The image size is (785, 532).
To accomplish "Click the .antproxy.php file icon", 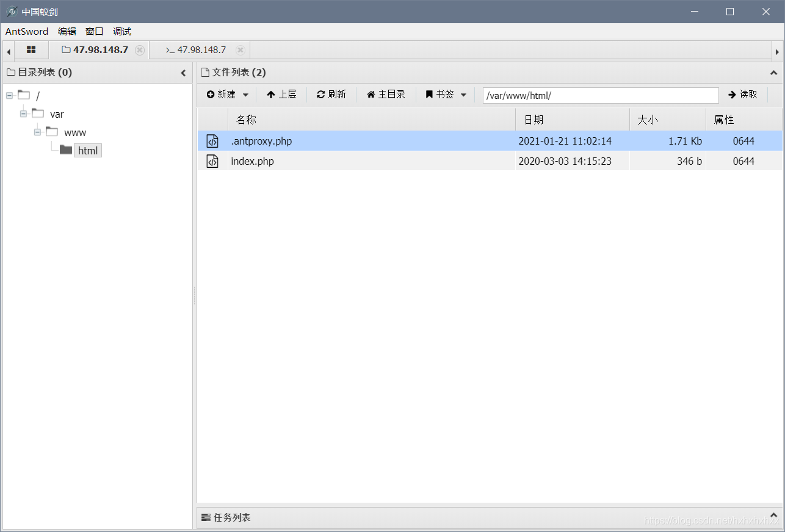I will tap(212, 141).
